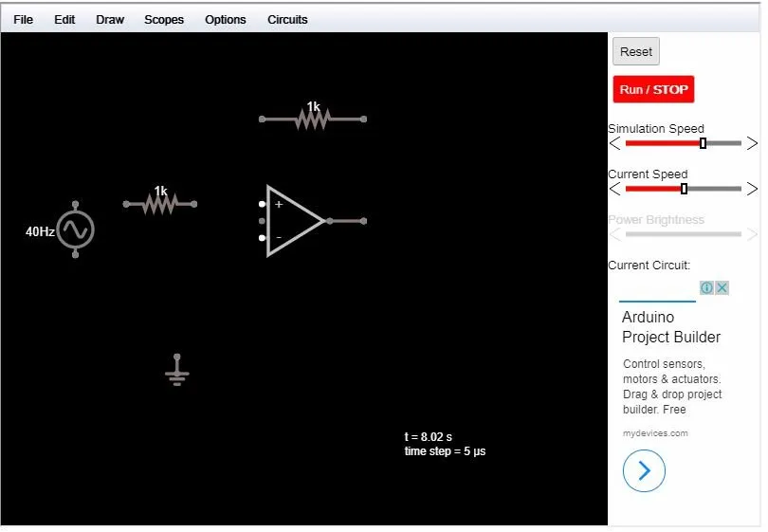
Task: Click the Reset button
Action: coord(636,51)
